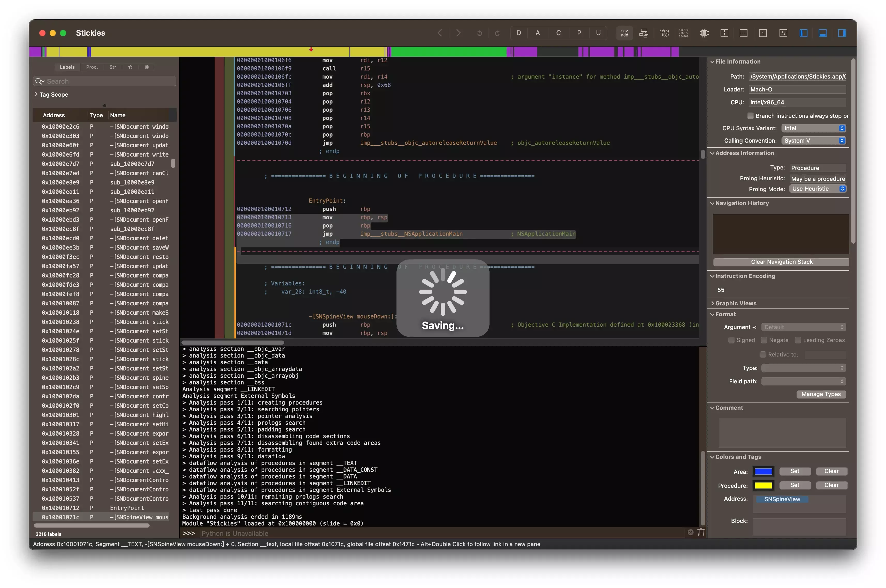886x588 pixels.
Task: Switch to the Proc. tab
Action: (92, 67)
